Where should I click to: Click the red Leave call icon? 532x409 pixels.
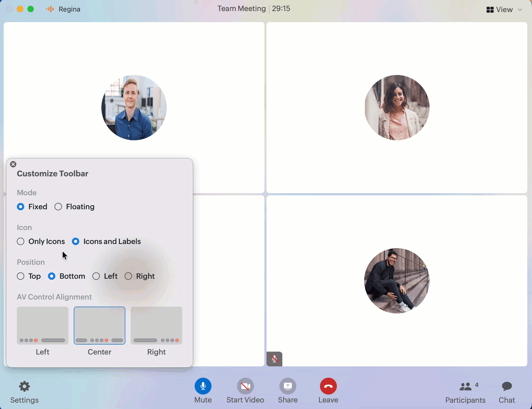point(328,386)
